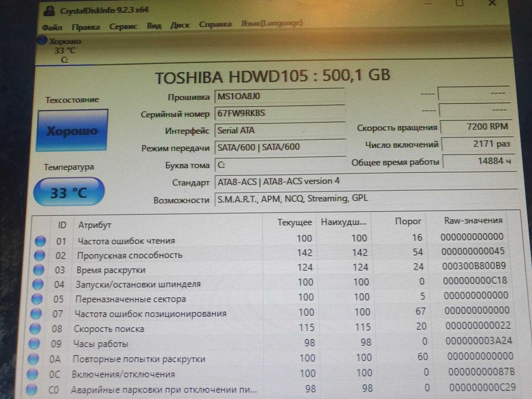Click raw value 0000000087B
The width and height of the screenshot is (532, 399).
[x=481, y=372]
